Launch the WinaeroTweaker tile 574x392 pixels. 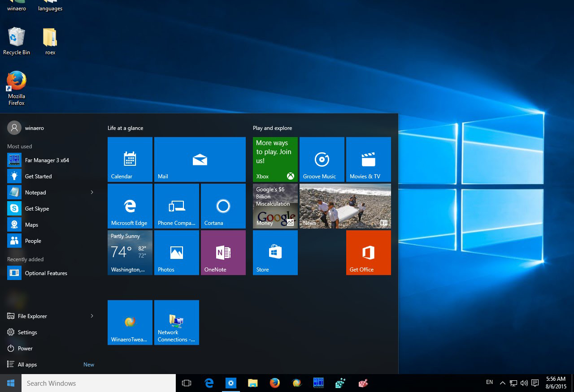tap(130, 323)
